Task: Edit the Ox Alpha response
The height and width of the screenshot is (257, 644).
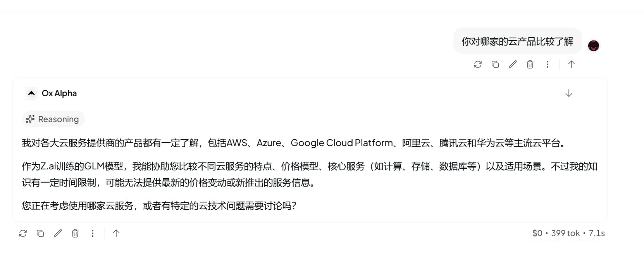Action: pos(58,233)
